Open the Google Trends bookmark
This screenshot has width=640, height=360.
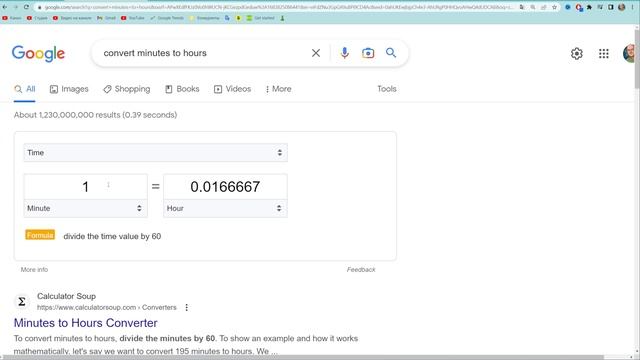point(167,18)
